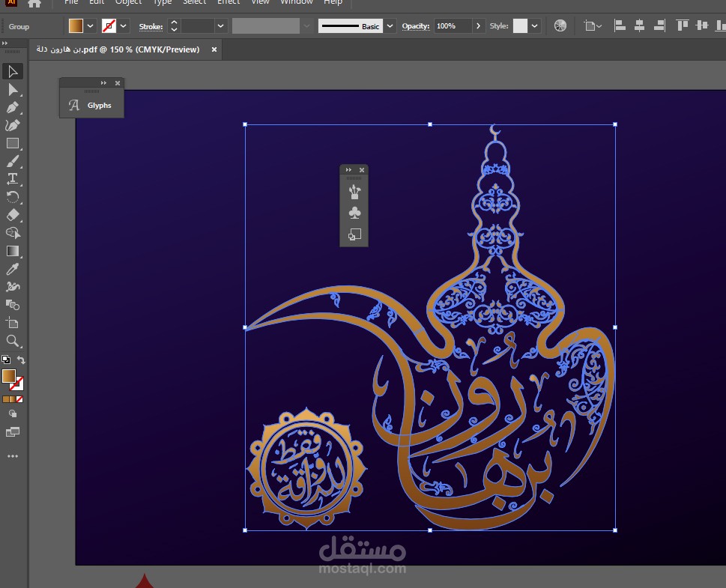Screen dimensions: 726x588
Task: Select the Rectangle tool
Action: [13, 144]
